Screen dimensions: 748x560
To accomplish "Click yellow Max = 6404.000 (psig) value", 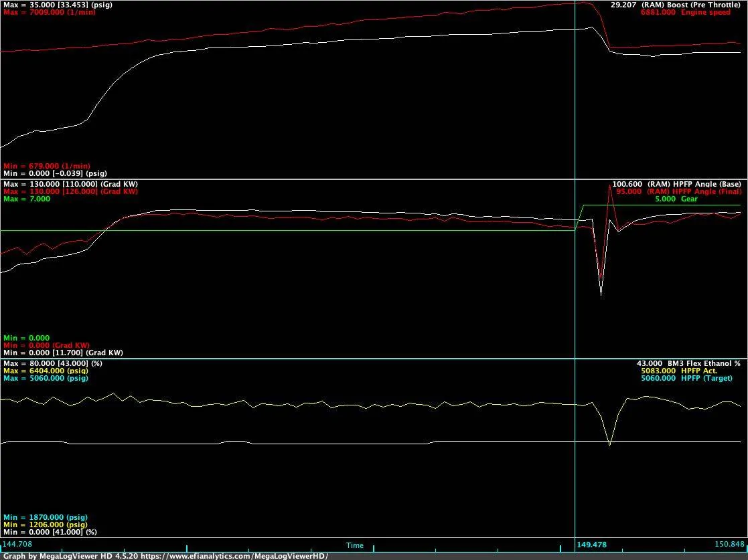I will pos(46,371).
